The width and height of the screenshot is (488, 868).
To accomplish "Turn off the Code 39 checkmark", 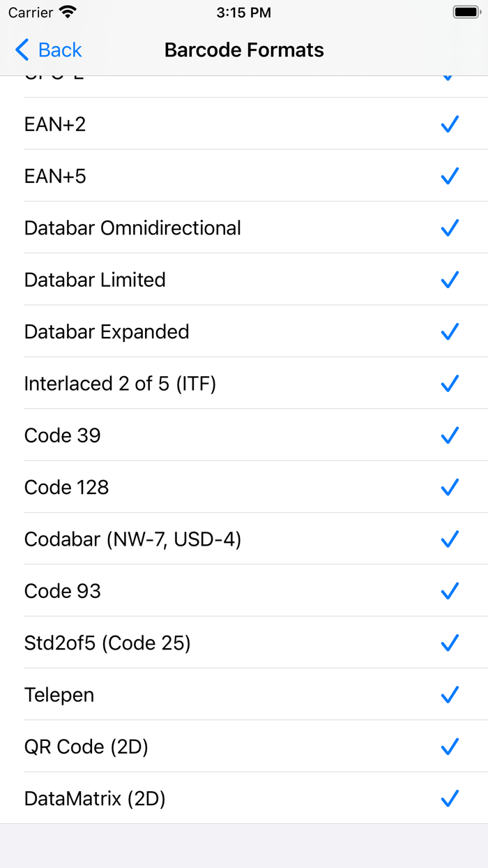I will [x=450, y=435].
